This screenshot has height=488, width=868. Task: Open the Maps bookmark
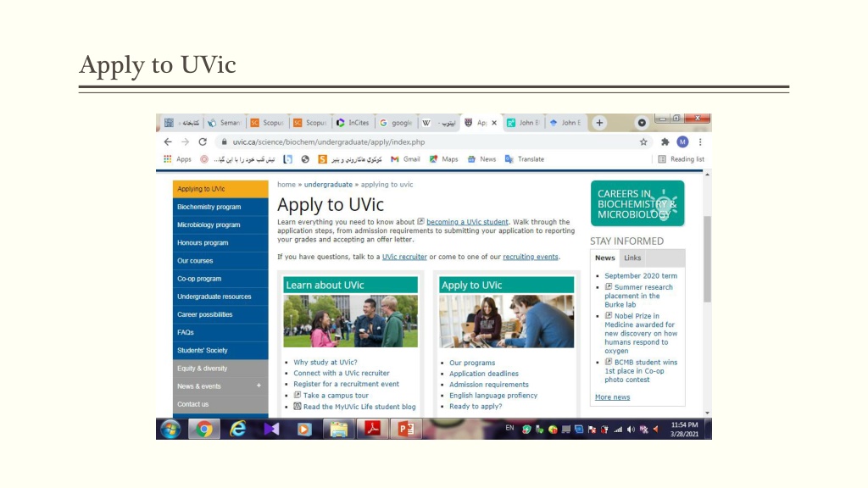point(443,159)
